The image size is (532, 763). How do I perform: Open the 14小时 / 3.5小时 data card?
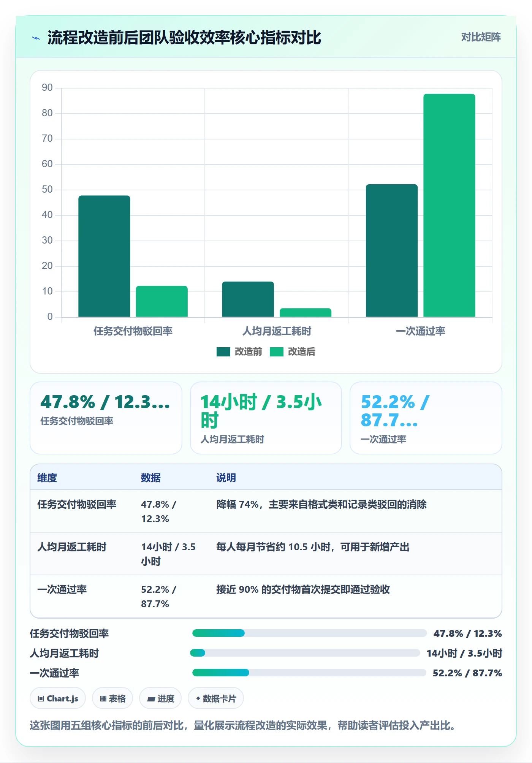266,418
